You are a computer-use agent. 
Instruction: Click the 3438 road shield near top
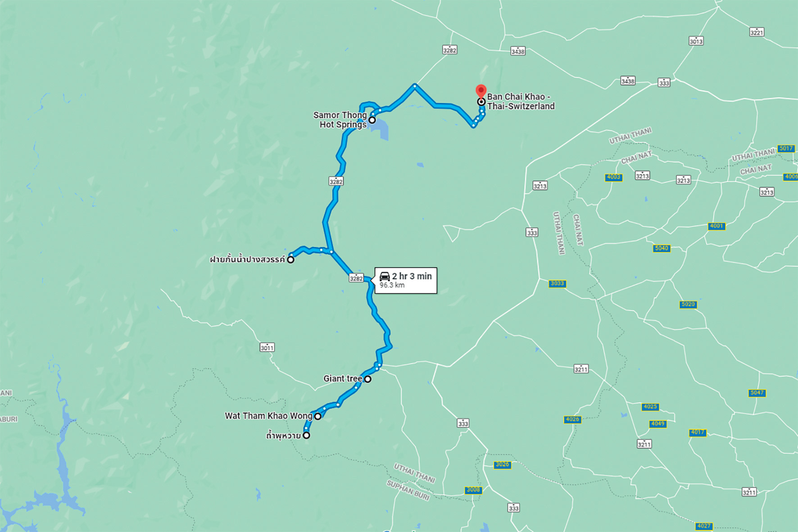pos(518,51)
